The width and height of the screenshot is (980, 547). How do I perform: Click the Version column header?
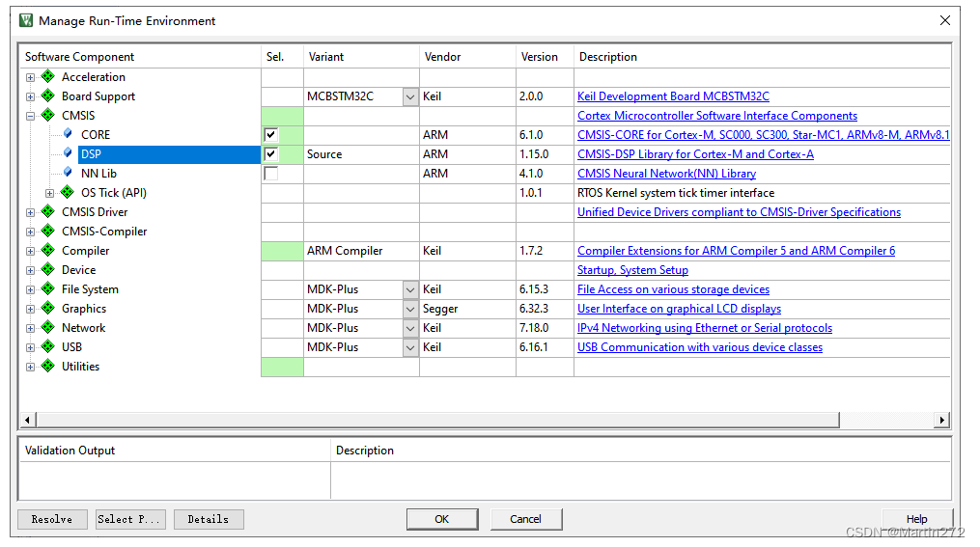click(x=545, y=57)
